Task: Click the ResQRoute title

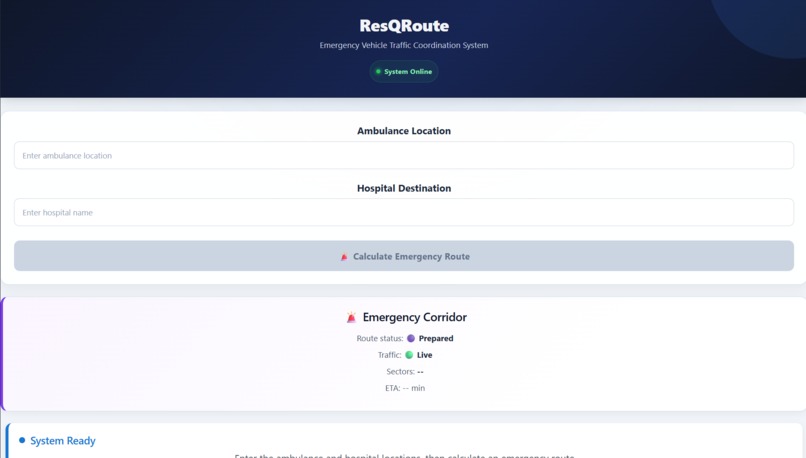Action: pyautogui.click(x=404, y=25)
